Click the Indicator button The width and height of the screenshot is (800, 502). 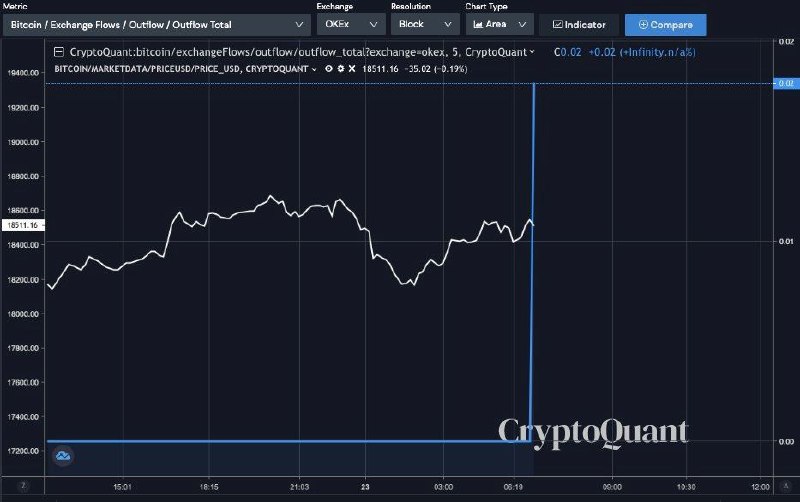point(579,24)
